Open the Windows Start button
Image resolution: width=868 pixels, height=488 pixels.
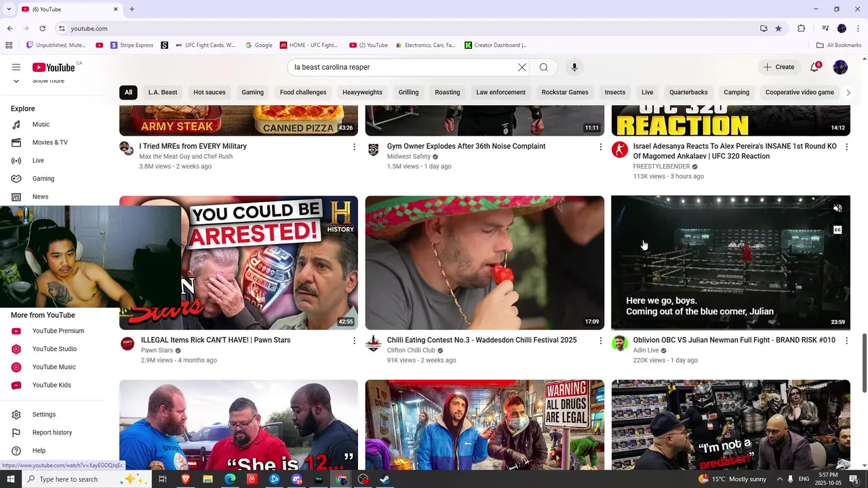pyautogui.click(x=10, y=479)
